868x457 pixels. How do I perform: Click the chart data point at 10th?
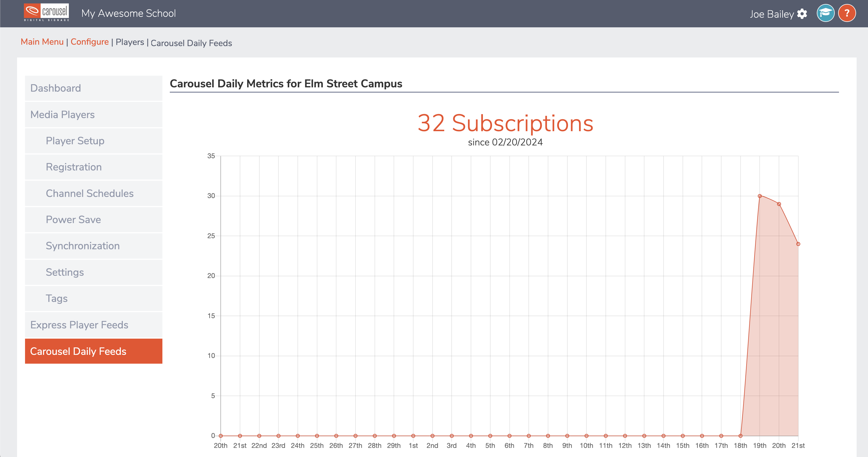(x=586, y=436)
